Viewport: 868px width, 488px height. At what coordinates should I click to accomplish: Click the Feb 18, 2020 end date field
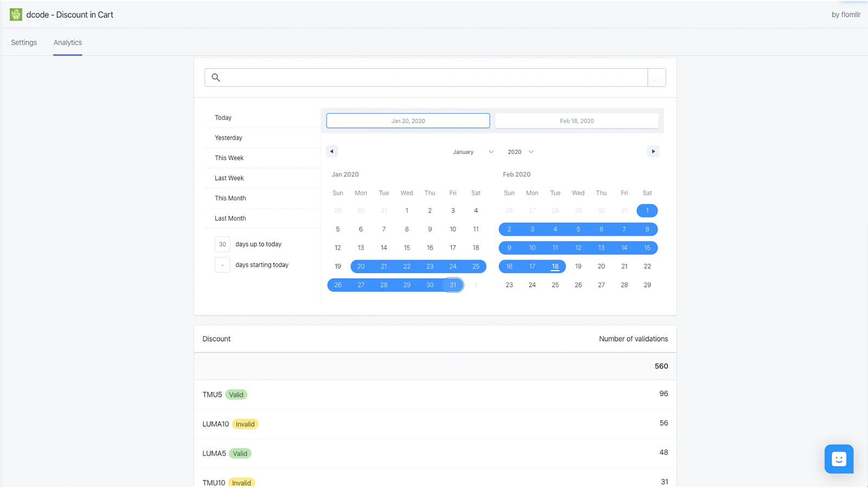click(x=577, y=121)
